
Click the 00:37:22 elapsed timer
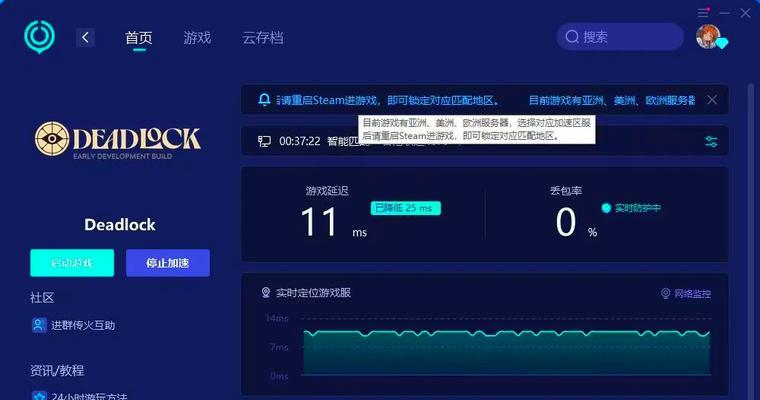point(300,141)
